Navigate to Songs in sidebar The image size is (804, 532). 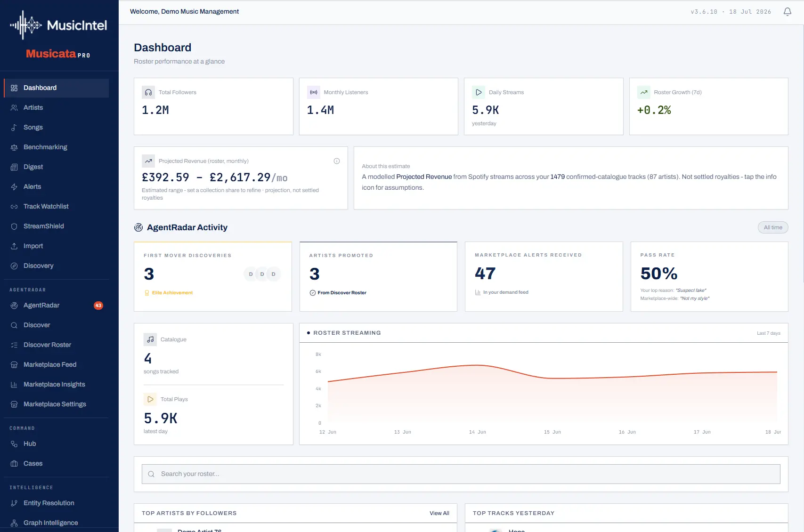click(x=56, y=128)
